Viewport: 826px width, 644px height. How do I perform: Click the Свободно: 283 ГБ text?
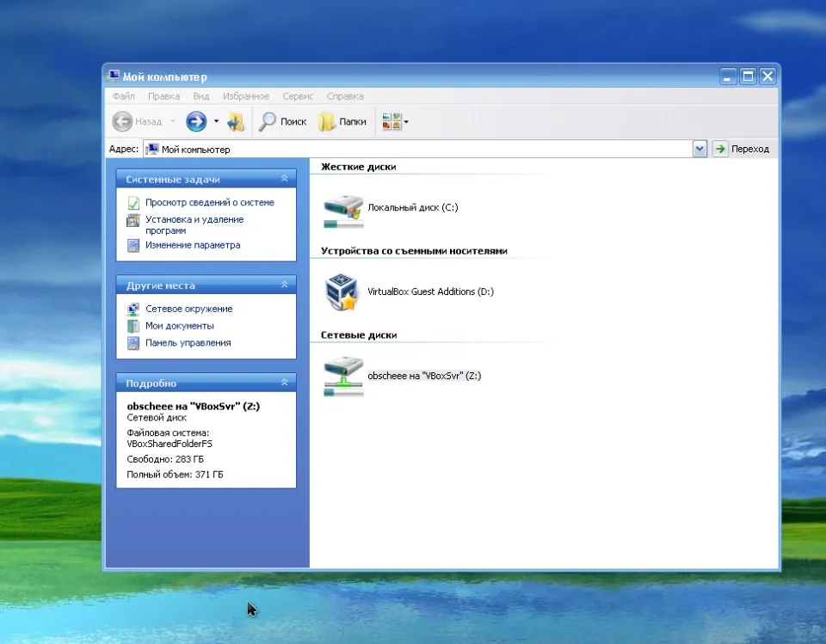click(165, 459)
